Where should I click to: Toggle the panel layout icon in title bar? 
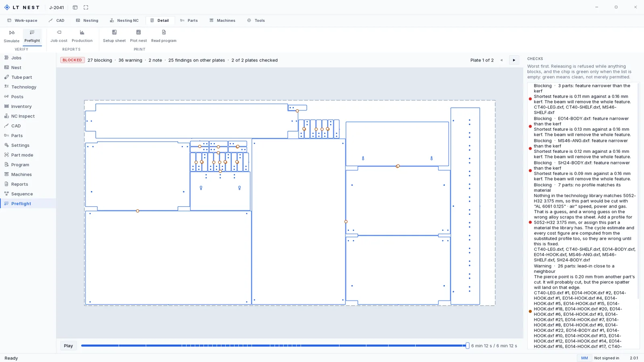point(75,7)
